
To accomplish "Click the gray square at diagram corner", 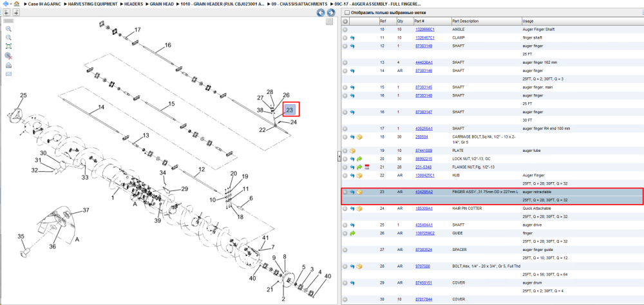I will (329, 21).
